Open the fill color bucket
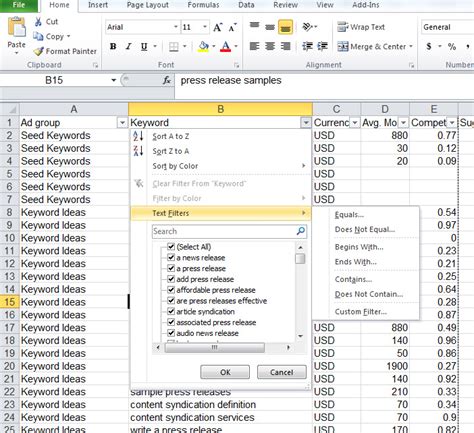Screen dimensions: 474x433 (203, 46)
